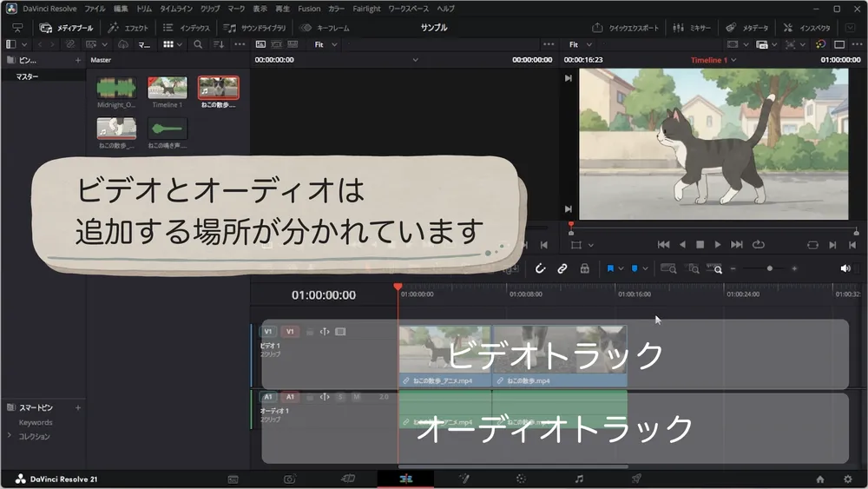868x489 pixels.
Task: Open project settings gear icon
Action: (847, 479)
